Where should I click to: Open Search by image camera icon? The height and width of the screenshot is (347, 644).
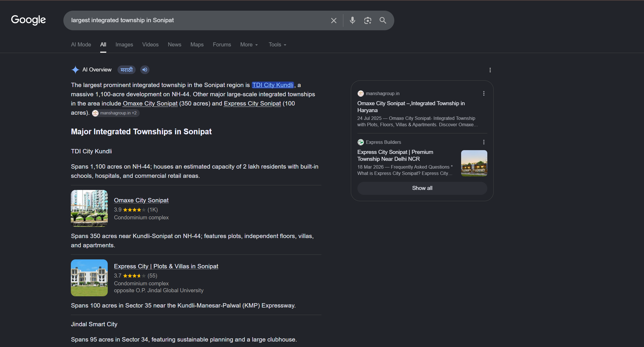(368, 20)
